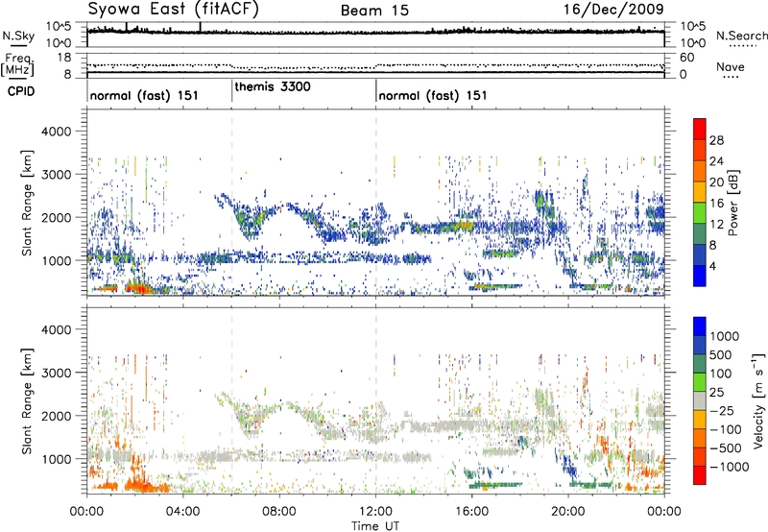Click the date '16/Dec/2009'
768x532 pixels.
[x=613, y=9]
